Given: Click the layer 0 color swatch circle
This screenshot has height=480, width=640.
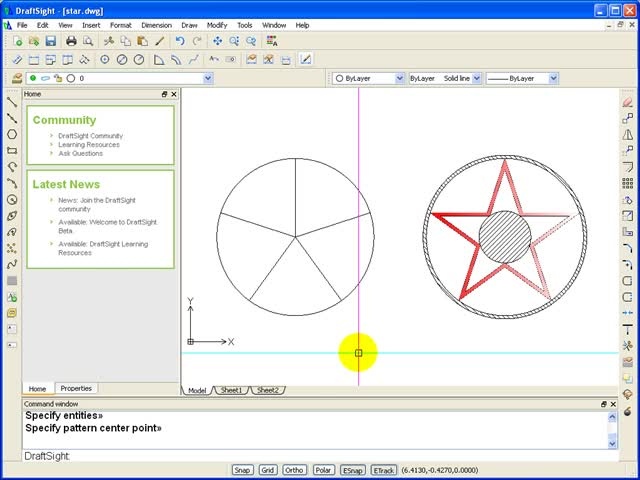Looking at the screenshot, I should (71, 78).
